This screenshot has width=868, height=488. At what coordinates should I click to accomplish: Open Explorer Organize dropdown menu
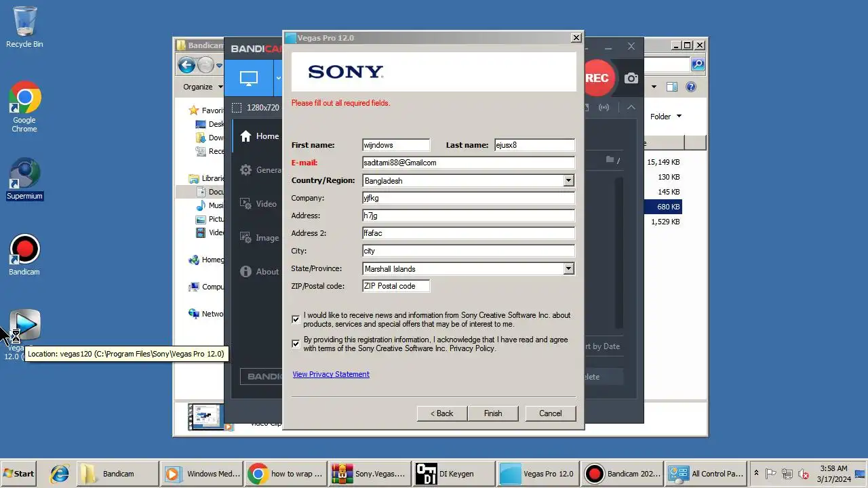pos(203,87)
